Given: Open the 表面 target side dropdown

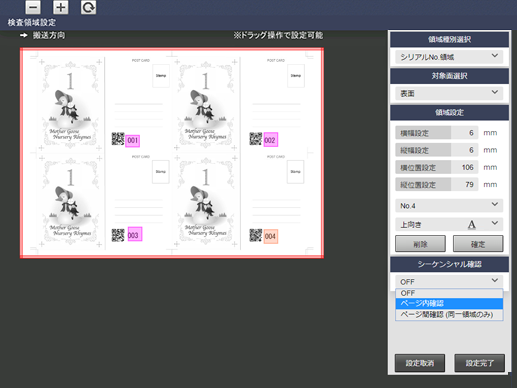Looking at the screenshot, I should 449,93.
